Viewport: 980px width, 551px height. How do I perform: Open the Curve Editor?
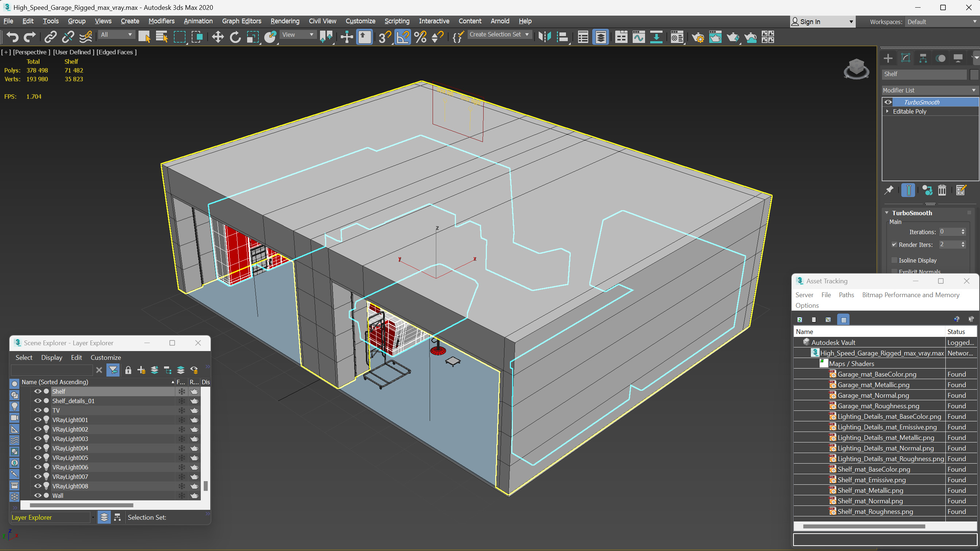639,37
